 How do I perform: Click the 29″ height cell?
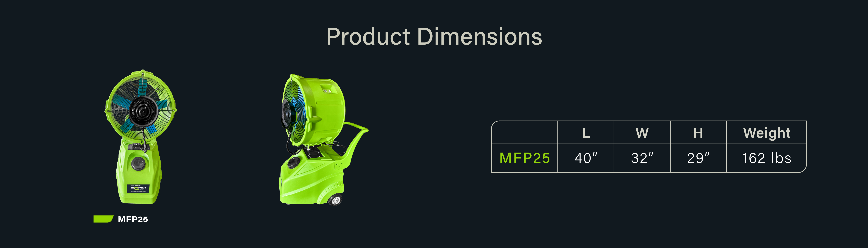(x=698, y=158)
